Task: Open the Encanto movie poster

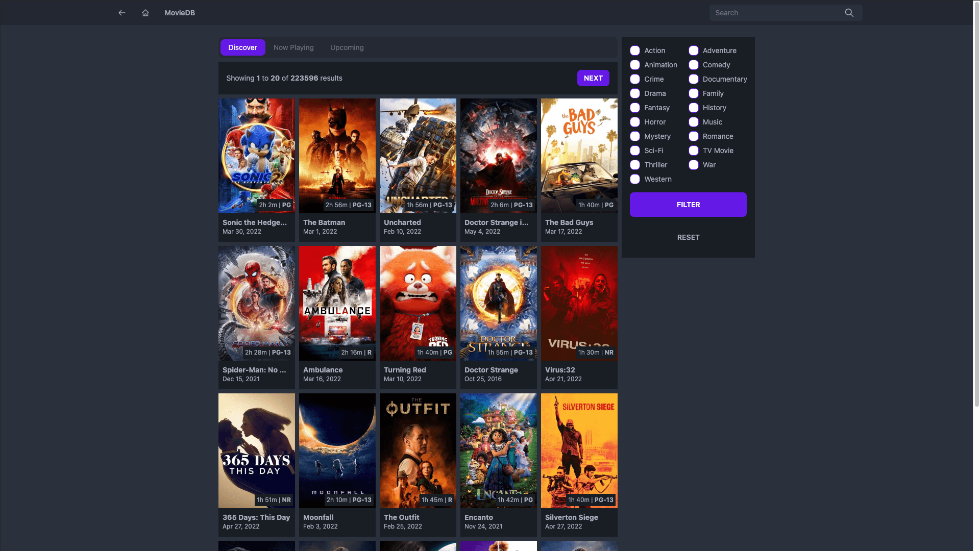Action: pyautogui.click(x=499, y=450)
